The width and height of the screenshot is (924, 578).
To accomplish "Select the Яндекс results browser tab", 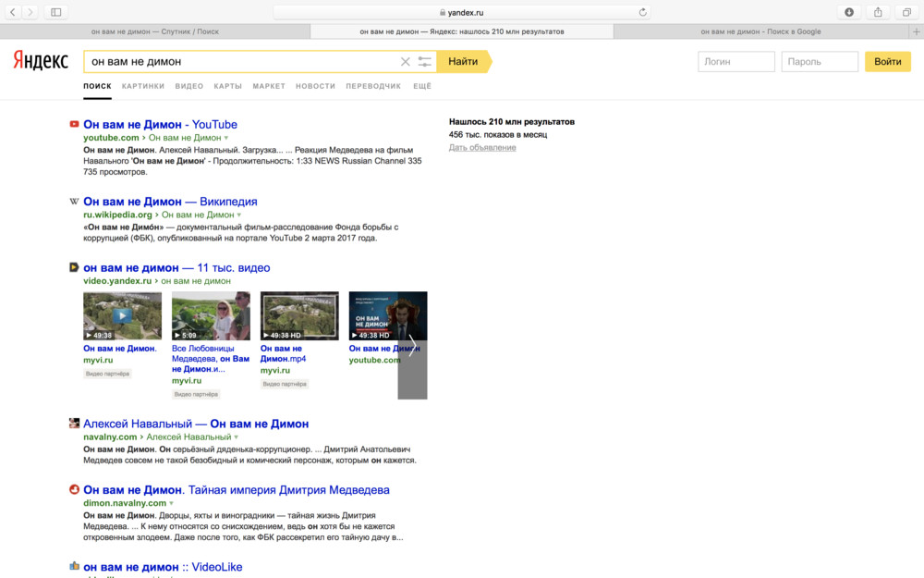I will pos(462,31).
